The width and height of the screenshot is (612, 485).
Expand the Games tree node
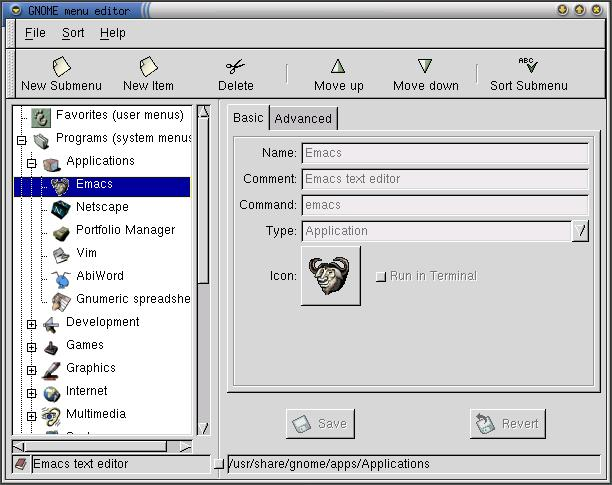click(32, 347)
